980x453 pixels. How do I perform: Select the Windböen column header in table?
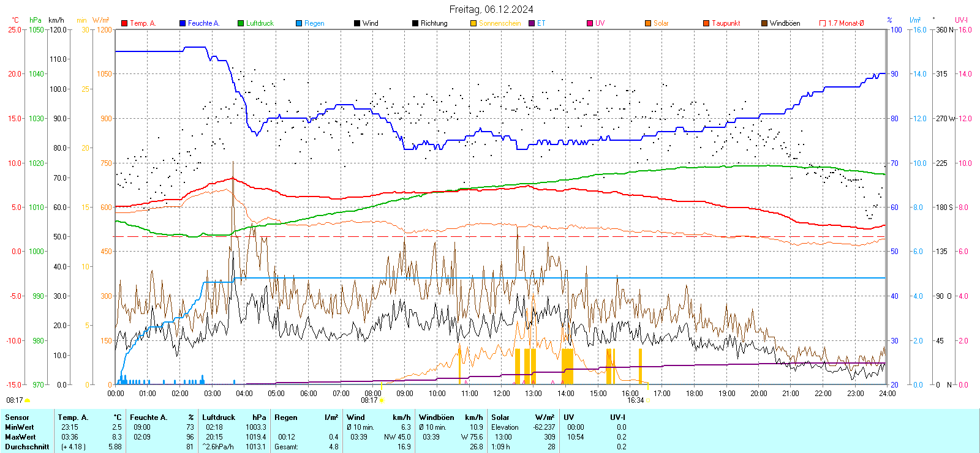[437, 417]
